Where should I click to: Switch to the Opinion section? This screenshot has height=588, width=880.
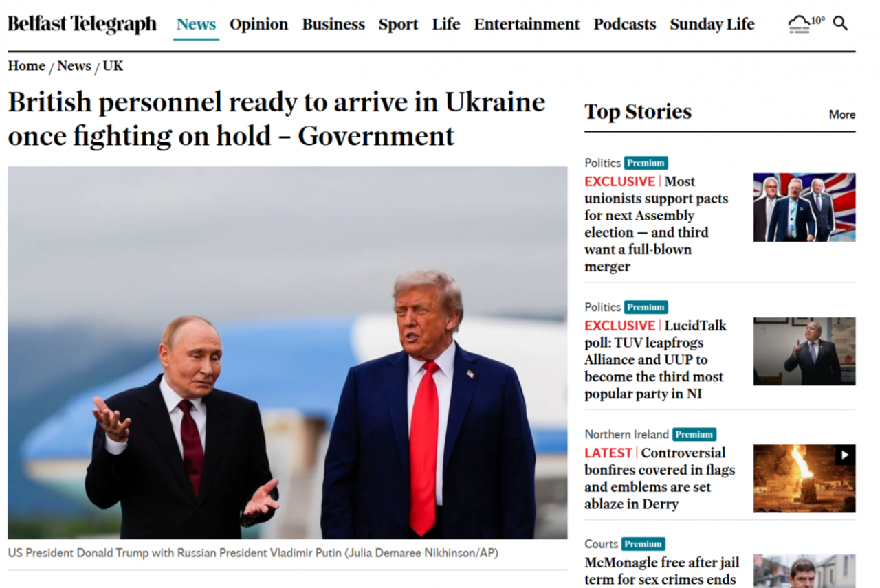coord(258,24)
